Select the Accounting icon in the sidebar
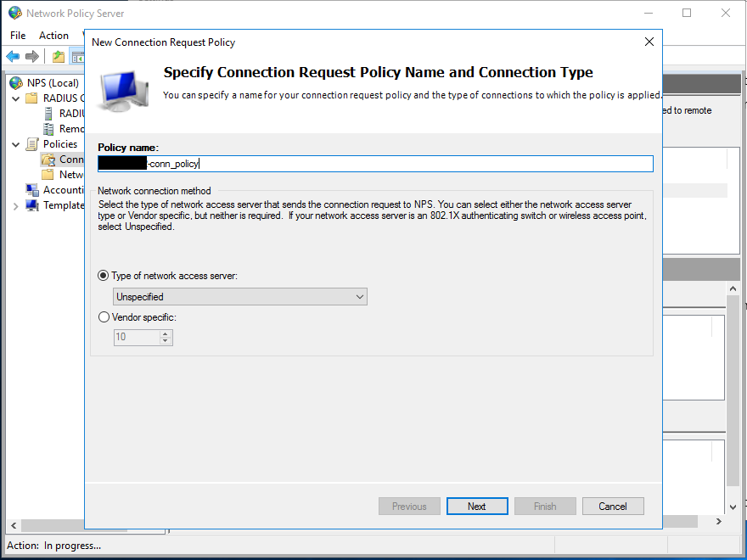Image resolution: width=747 pixels, height=560 pixels. pyautogui.click(x=32, y=188)
